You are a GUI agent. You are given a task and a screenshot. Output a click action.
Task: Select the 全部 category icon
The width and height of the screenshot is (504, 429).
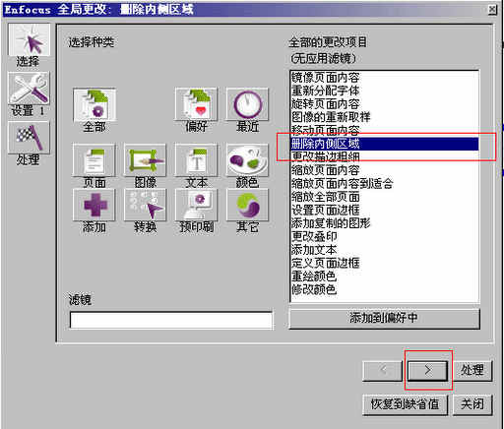pos(94,104)
